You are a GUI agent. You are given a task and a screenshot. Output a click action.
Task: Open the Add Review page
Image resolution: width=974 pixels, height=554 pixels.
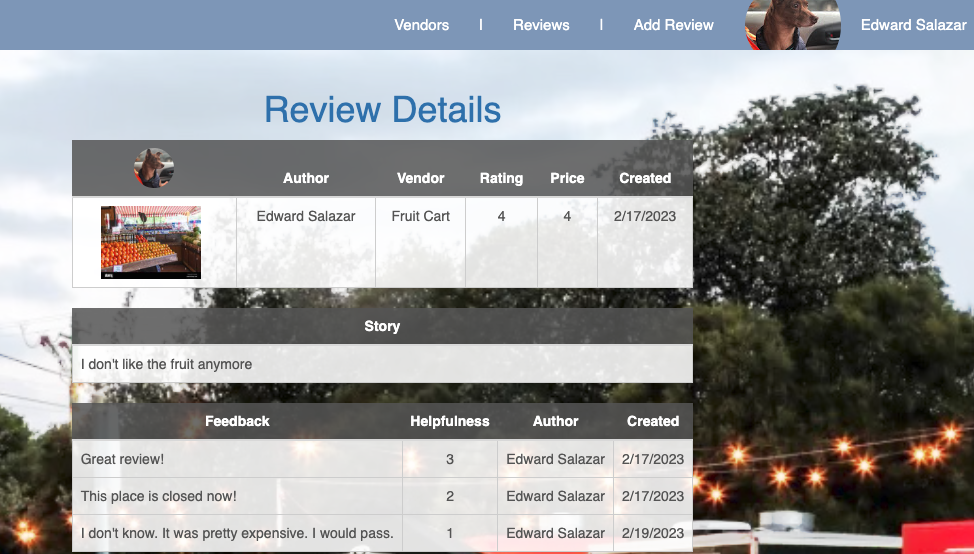coord(673,25)
